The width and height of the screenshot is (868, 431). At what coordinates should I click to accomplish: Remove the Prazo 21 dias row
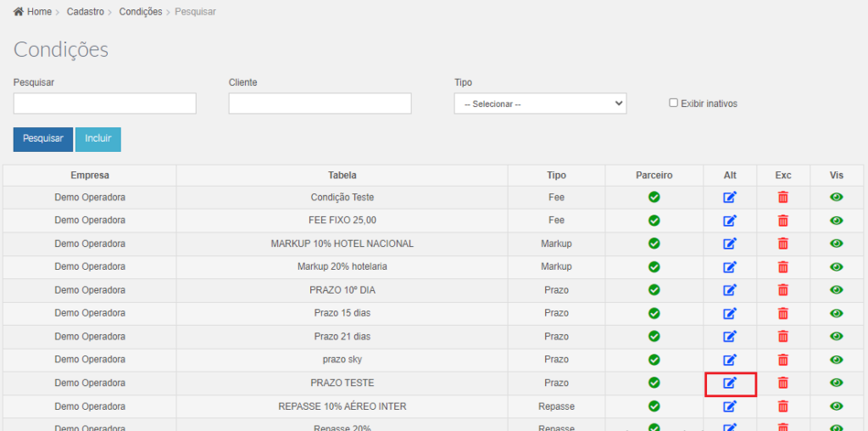[x=782, y=336]
